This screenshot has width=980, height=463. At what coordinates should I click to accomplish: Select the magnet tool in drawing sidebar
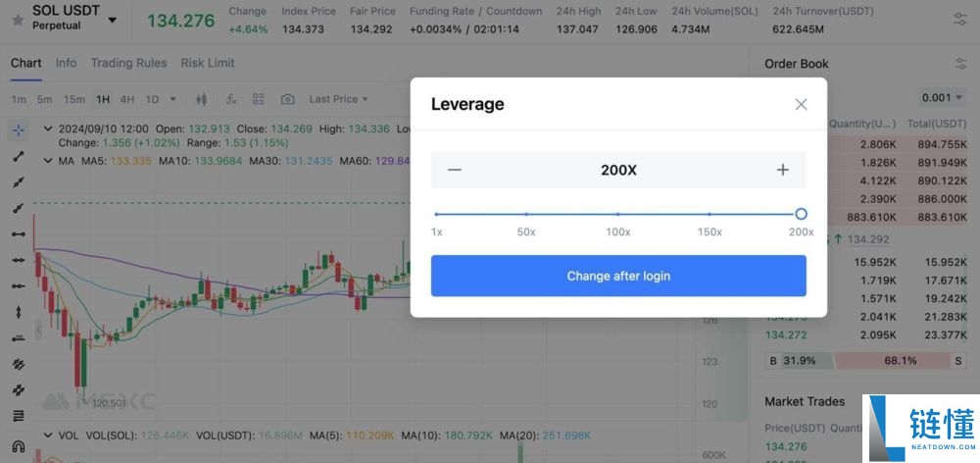(19, 446)
